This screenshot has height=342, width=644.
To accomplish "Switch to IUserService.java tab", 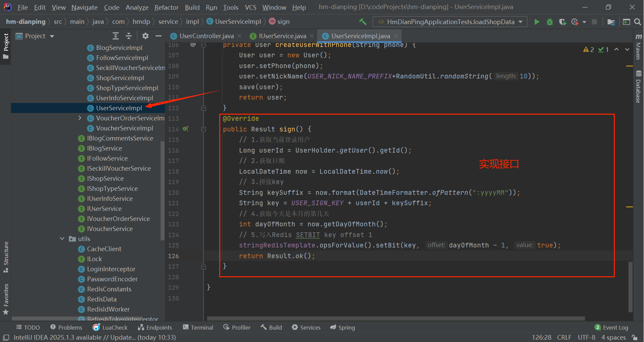I will pos(282,36).
